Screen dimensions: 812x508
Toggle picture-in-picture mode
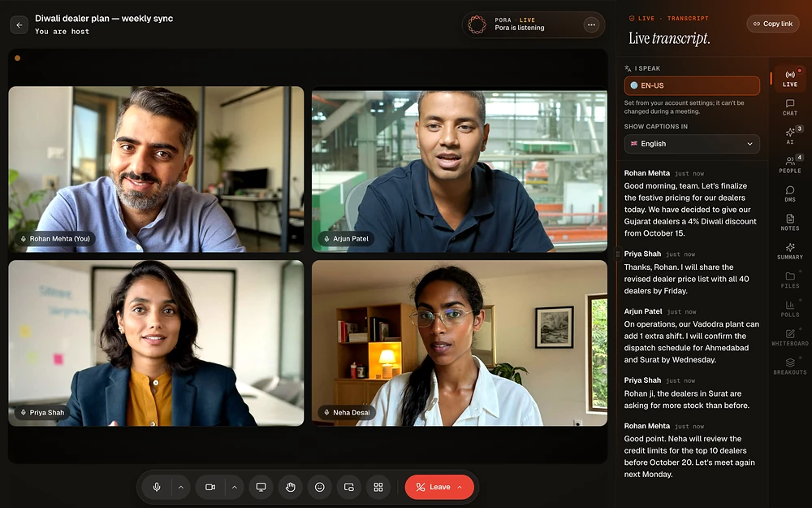tap(349, 487)
